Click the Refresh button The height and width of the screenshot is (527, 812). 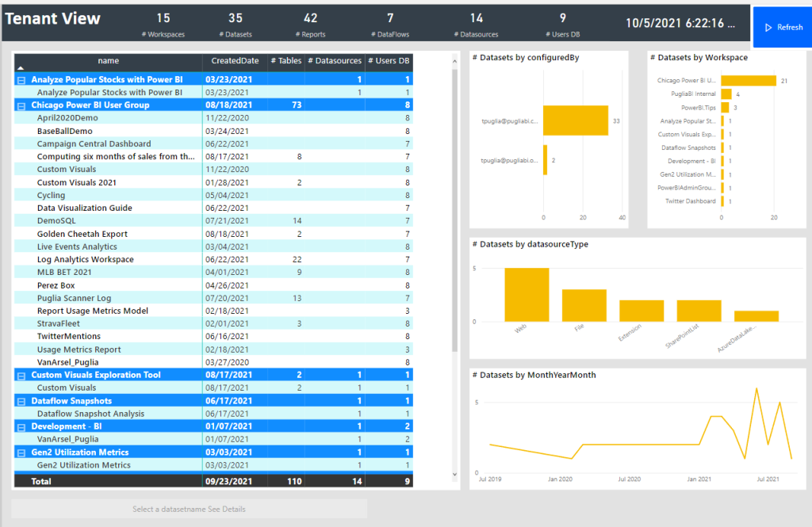783,28
